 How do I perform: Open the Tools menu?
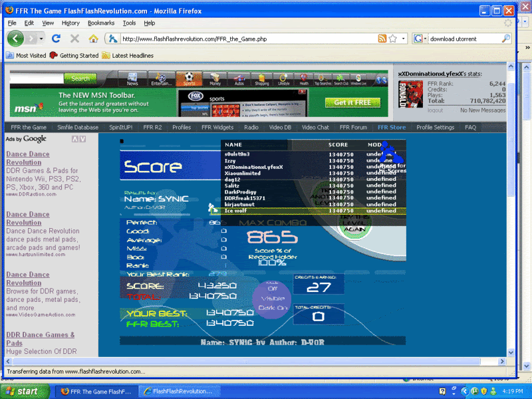tap(129, 23)
